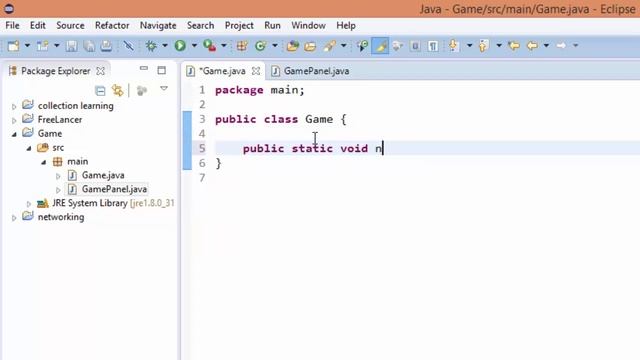The width and height of the screenshot is (640, 360).
Task: Click the New Java Class icon
Action: click(260, 46)
